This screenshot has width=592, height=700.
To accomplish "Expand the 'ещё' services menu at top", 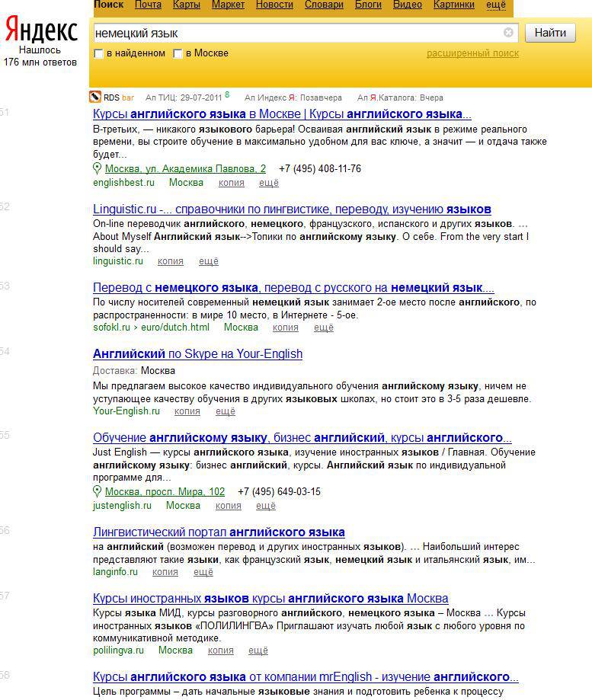I will click(x=496, y=5).
